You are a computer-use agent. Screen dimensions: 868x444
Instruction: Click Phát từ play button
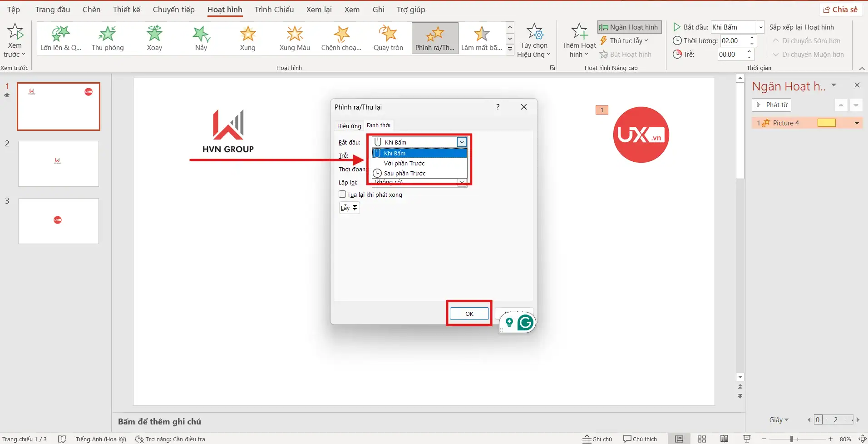coord(771,105)
